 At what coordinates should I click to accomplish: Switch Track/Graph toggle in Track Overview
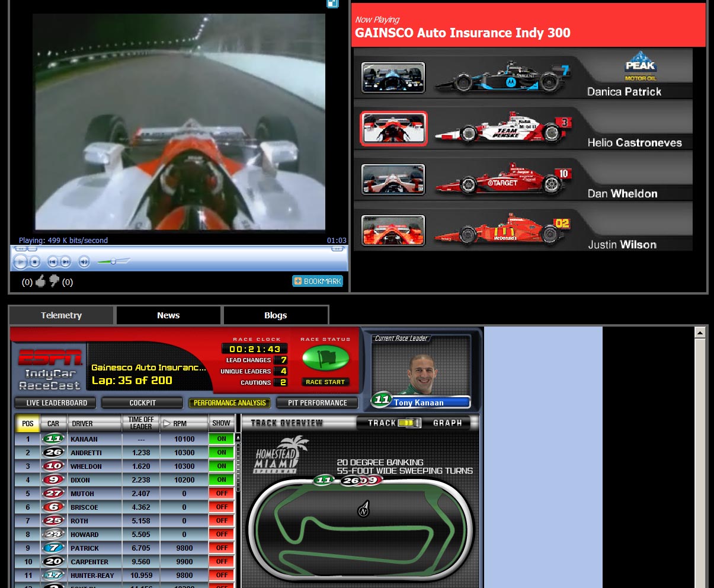[409, 423]
